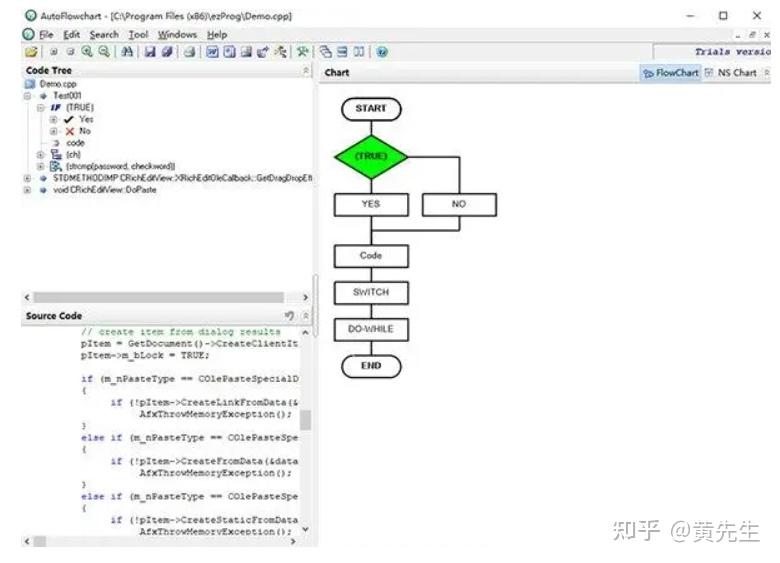The height and width of the screenshot is (563, 780).
Task: Click the blue help icon in toolbar
Action: (382, 52)
